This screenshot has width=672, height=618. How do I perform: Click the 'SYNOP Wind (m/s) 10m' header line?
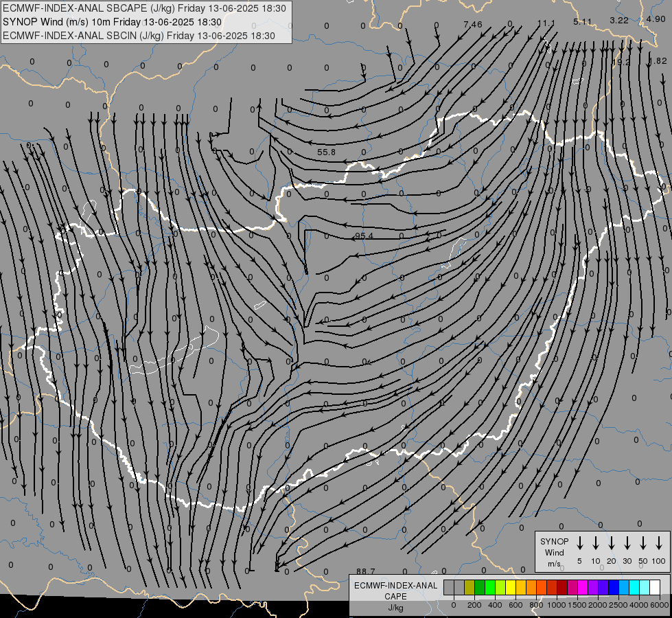click(x=113, y=22)
